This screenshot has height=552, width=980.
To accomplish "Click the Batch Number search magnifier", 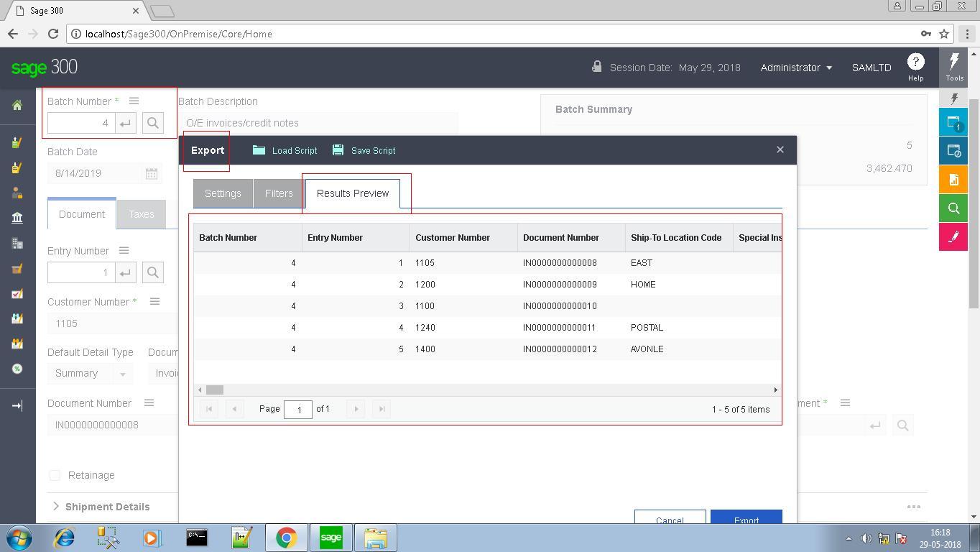I will 153,123.
